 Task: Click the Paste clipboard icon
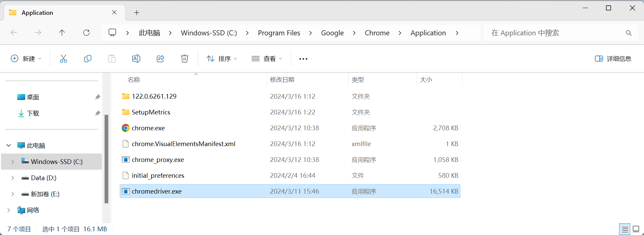[x=112, y=59]
